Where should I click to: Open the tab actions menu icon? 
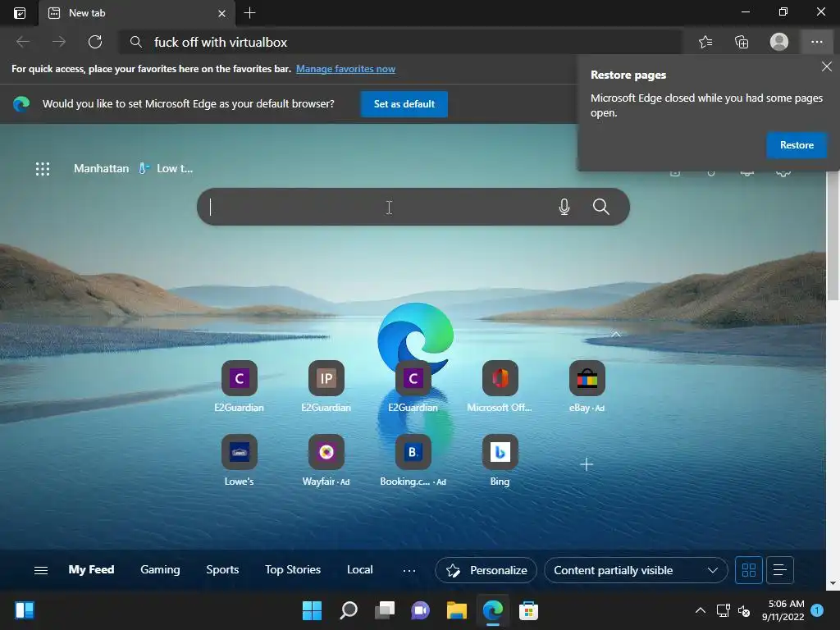pyautogui.click(x=20, y=13)
